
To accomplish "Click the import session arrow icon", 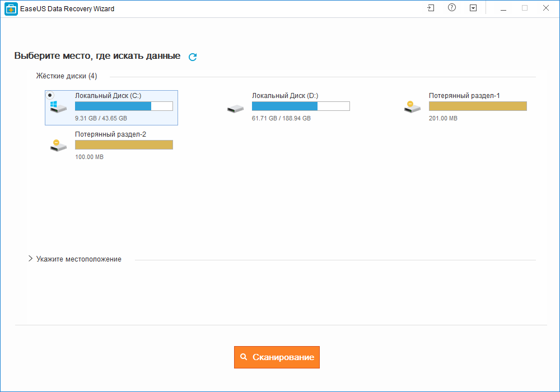I will [x=431, y=8].
